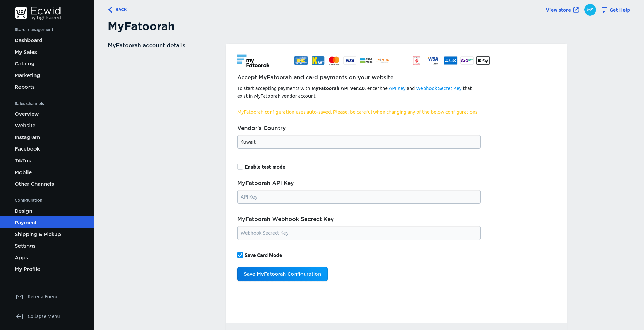Click the Refer a Friend envelope icon
The width and height of the screenshot is (644, 330).
coord(19,297)
